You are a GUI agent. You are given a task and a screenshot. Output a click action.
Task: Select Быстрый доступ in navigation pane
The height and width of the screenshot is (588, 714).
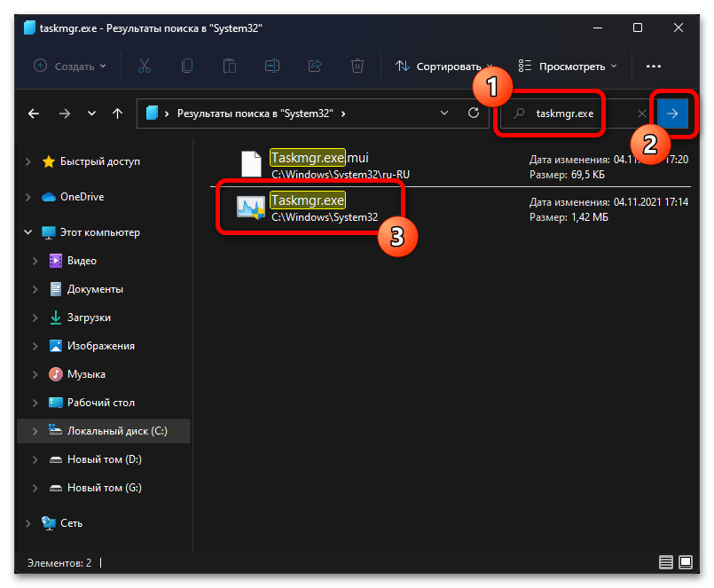point(100,161)
